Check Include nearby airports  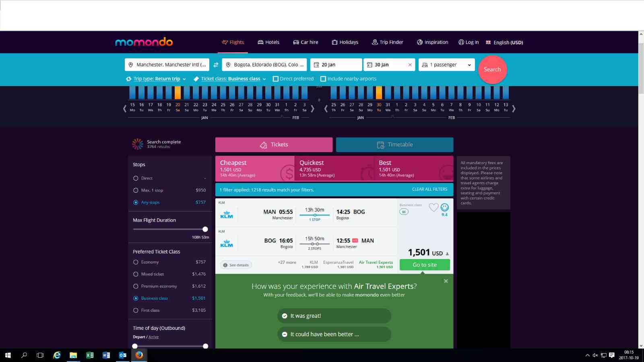coord(323,79)
